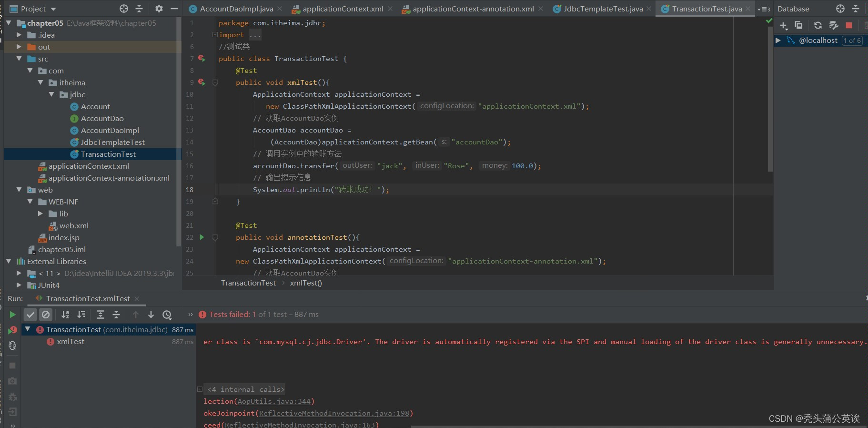The image size is (868, 428).
Task: Open Project panel settings gear
Action: (159, 9)
